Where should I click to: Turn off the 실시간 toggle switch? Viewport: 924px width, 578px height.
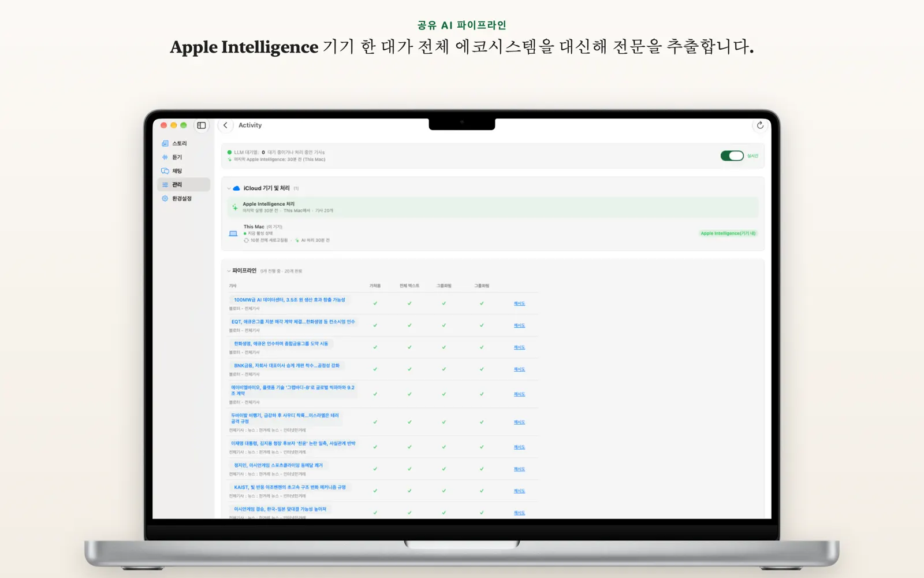[x=732, y=155]
